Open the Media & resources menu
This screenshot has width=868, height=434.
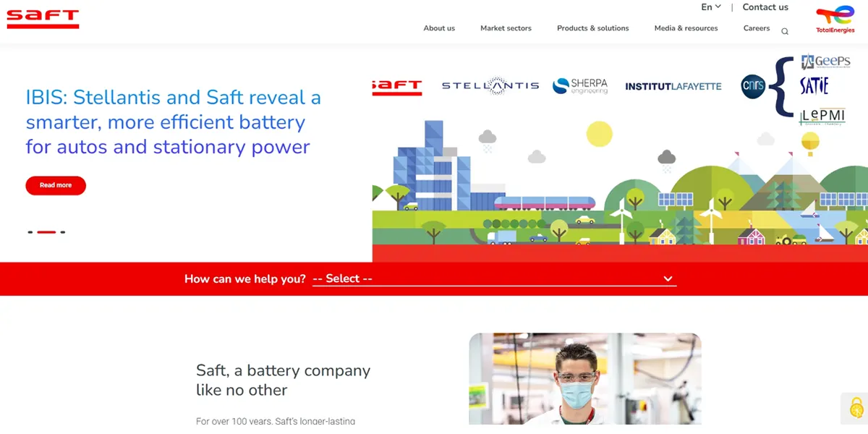(x=686, y=28)
